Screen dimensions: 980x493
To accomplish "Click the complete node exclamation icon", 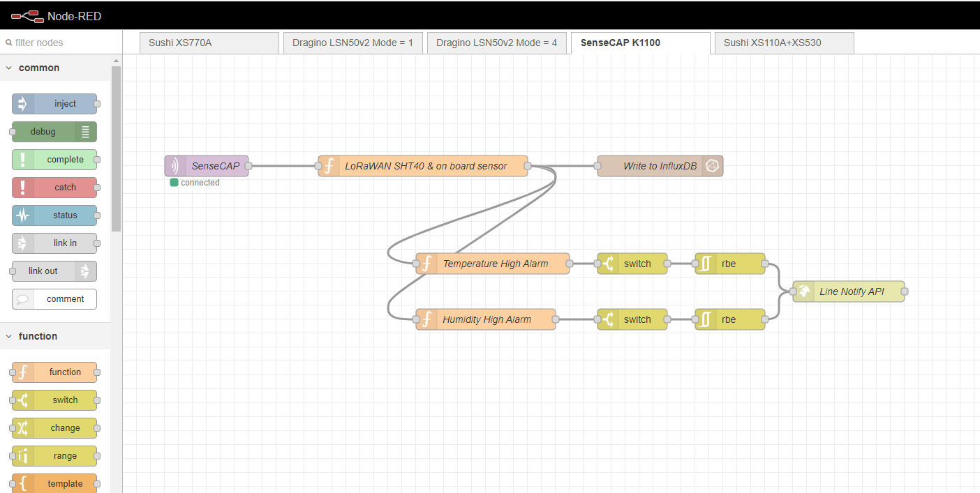I will click(x=22, y=160).
